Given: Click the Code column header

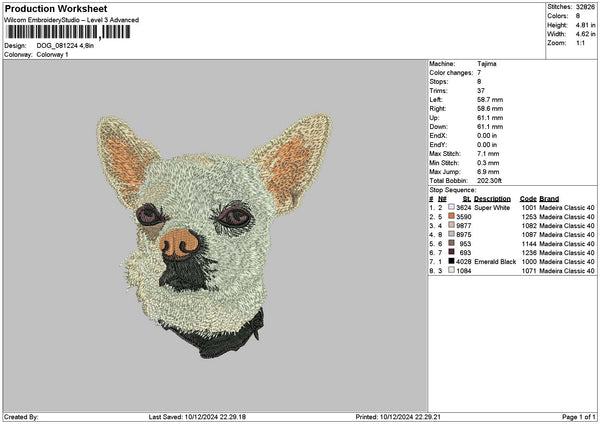Looking at the screenshot, I should point(528,198).
